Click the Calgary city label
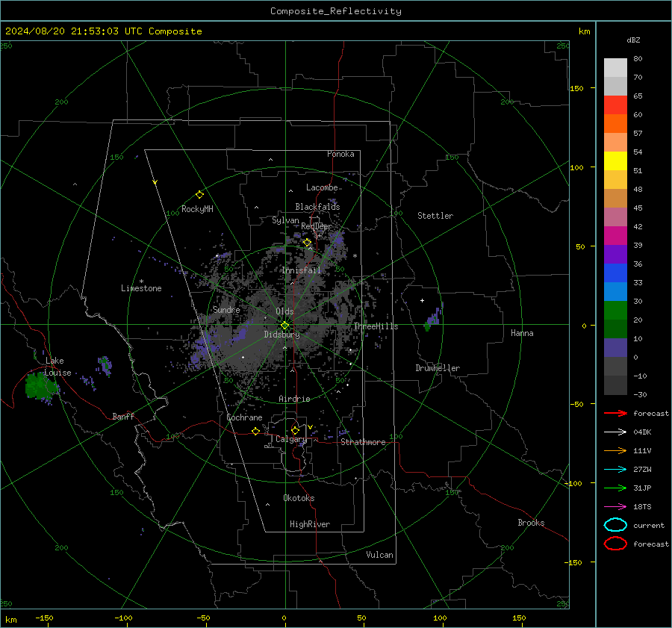The width and height of the screenshot is (672, 628). [291, 439]
